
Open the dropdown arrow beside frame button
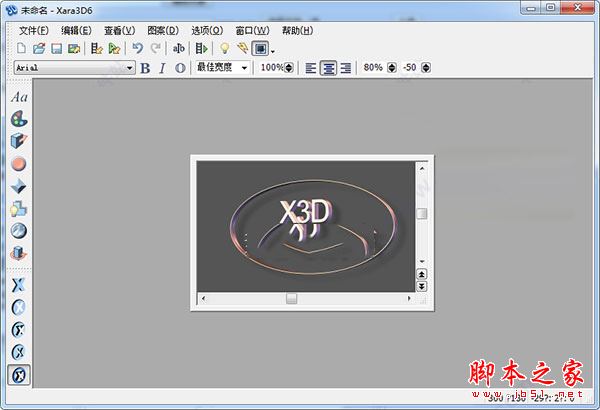(x=272, y=51)
